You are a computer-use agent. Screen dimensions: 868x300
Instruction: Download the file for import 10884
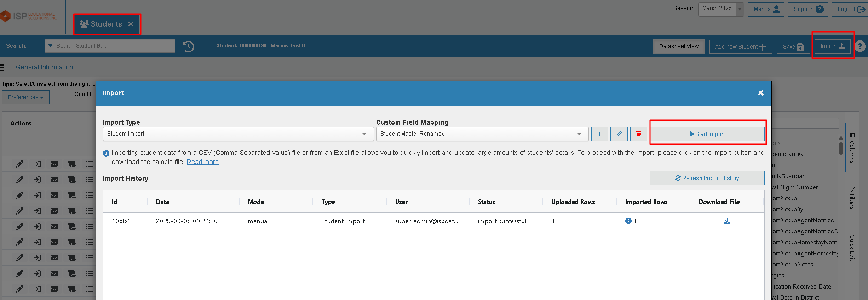pos(727,221)
